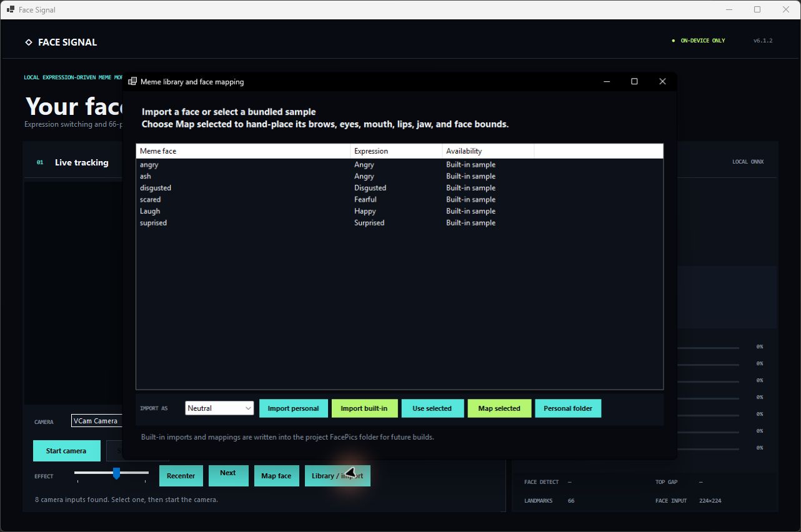Click the "FACE DETECT" label
Screen dimensions: 801x532
coord(542,482)
